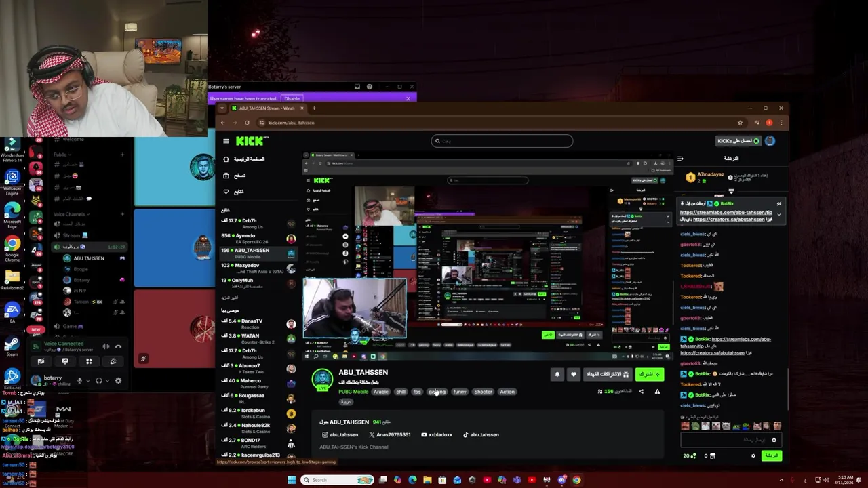
Task: Open Discord user settings gear
Action: click(118, 380)
